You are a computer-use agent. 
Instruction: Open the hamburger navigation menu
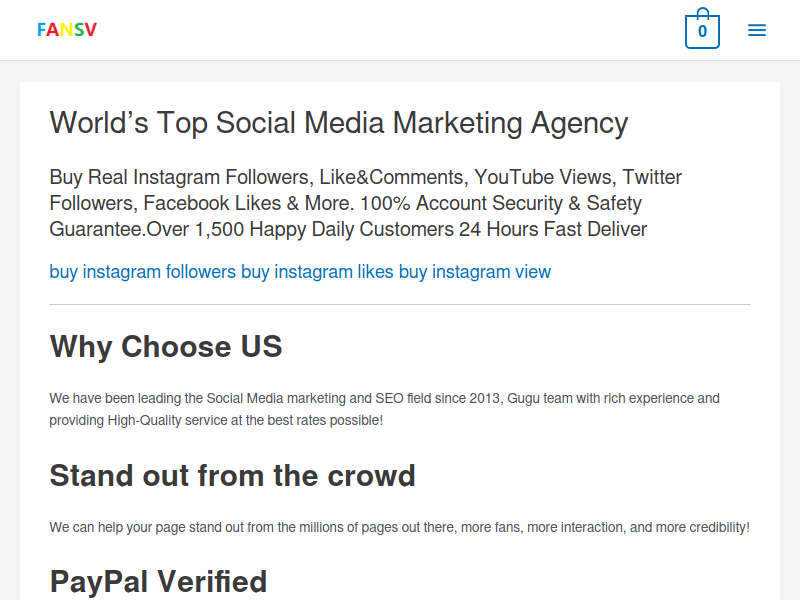pos(757,30)
